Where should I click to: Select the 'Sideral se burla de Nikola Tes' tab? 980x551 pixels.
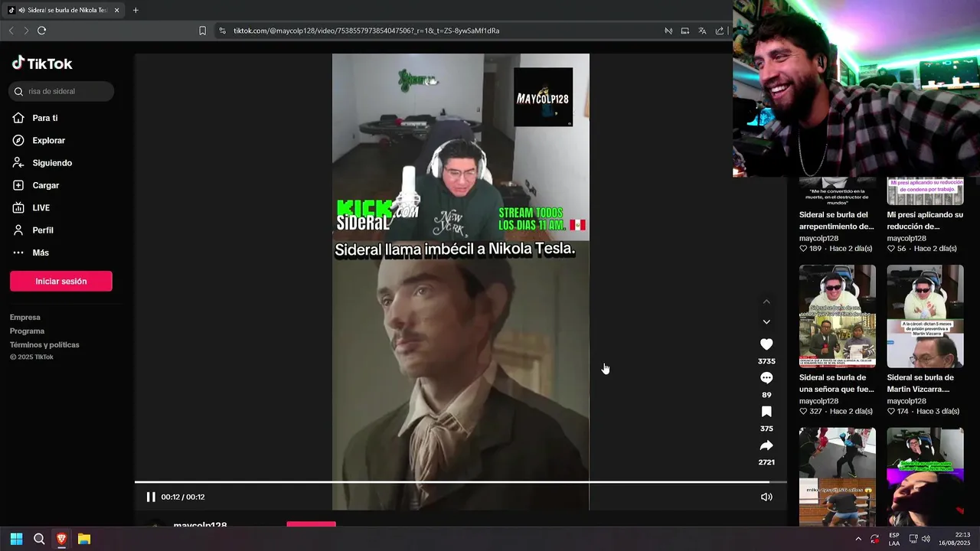point(64,10)
